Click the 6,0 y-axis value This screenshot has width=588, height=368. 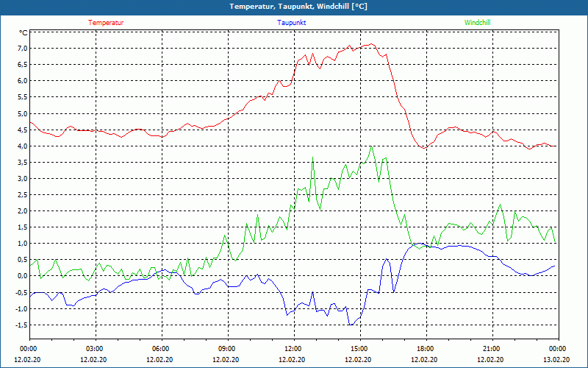point(23,81)
